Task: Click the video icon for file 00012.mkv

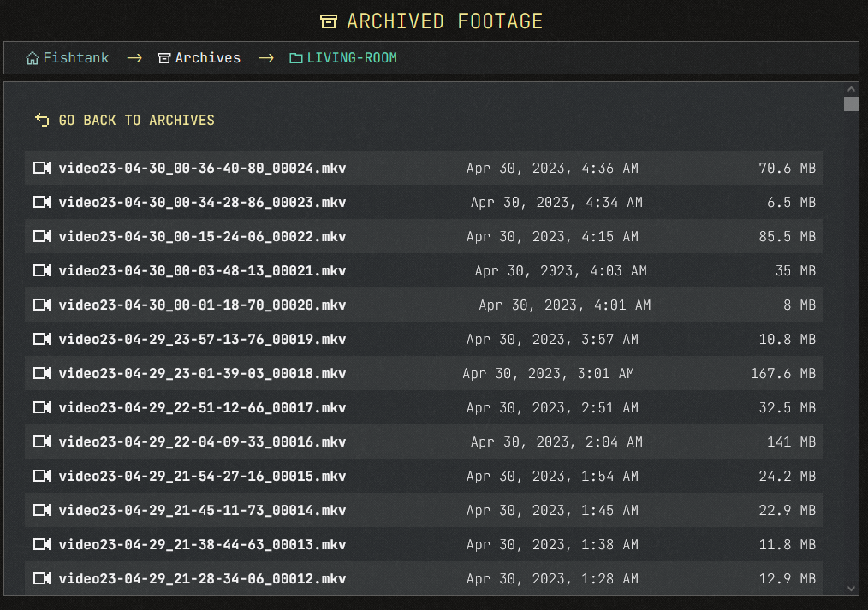Action: [42, 579]
